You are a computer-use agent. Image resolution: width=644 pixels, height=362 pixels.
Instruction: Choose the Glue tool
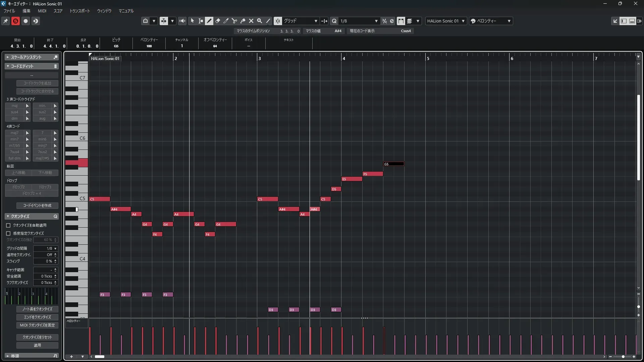[243, 21]
